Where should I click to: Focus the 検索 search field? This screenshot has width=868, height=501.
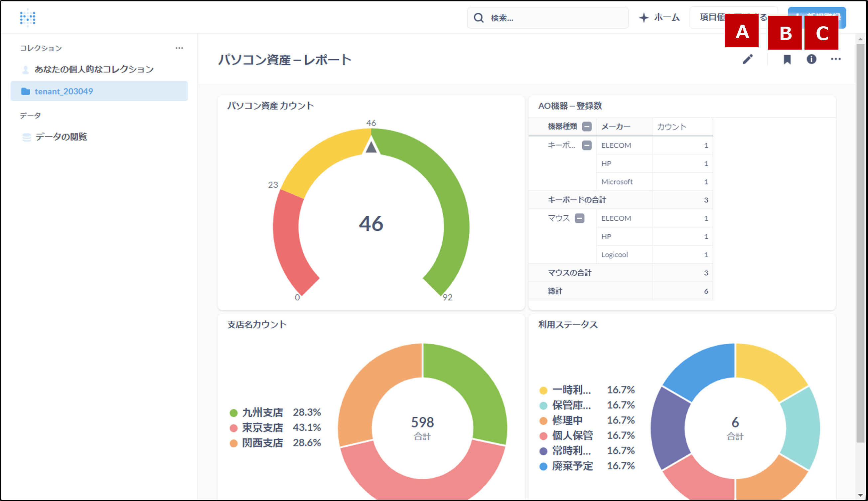pyautogui.click(x=548, y=18)
